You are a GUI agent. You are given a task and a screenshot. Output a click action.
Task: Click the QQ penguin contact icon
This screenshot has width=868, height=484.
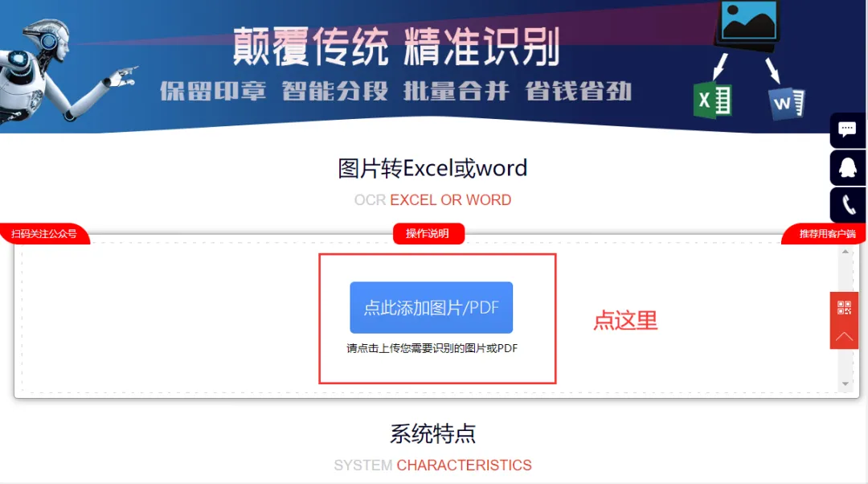pyautogui.click(x=847, y=168)
